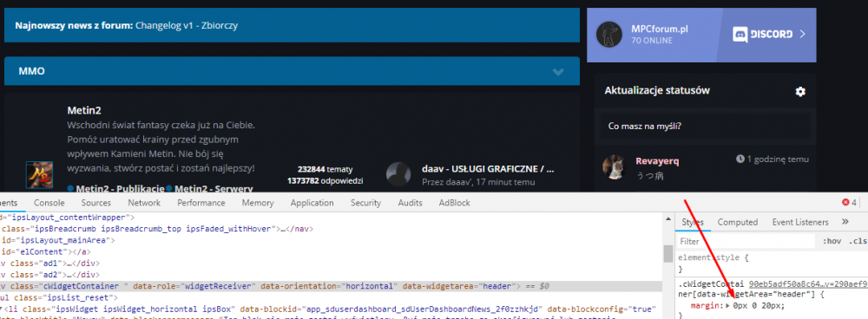Open the Computed pane tab
868x319 pixels.
[737, 222]
